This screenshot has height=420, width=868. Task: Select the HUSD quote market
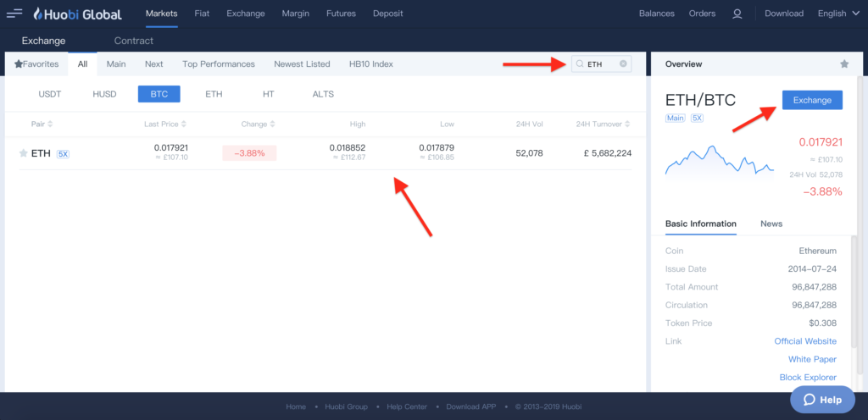pyautogui.click(x=104, y=94)
